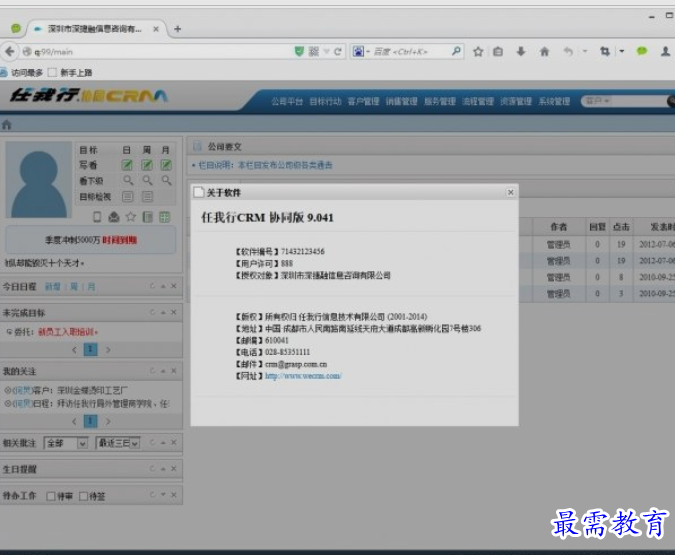Open the 最近三日 dropdown in 相关批注

tap(118, 443)
